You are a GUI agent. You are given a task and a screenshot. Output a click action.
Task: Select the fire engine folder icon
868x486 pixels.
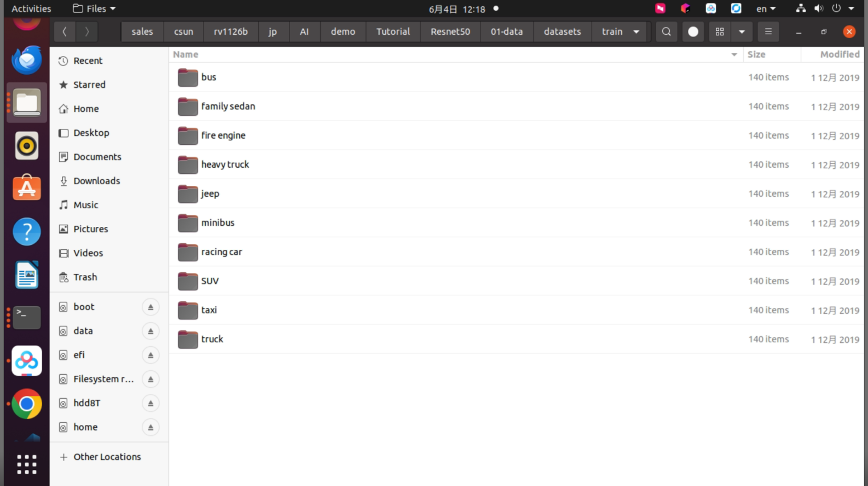pos(188,136)
